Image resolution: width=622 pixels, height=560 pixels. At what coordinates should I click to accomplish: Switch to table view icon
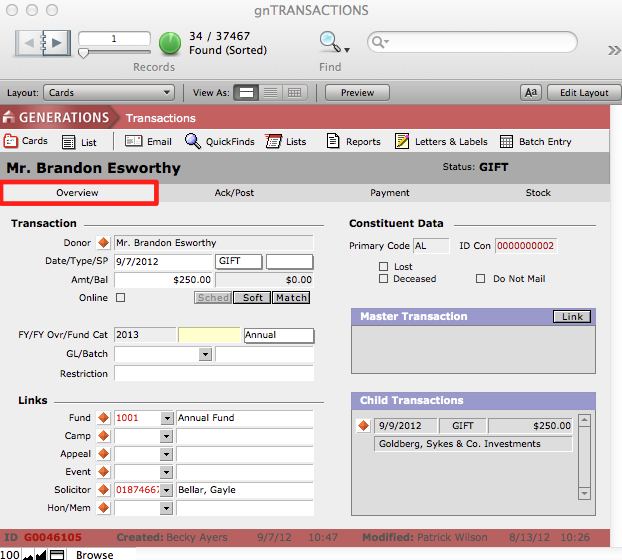point(295,93)
